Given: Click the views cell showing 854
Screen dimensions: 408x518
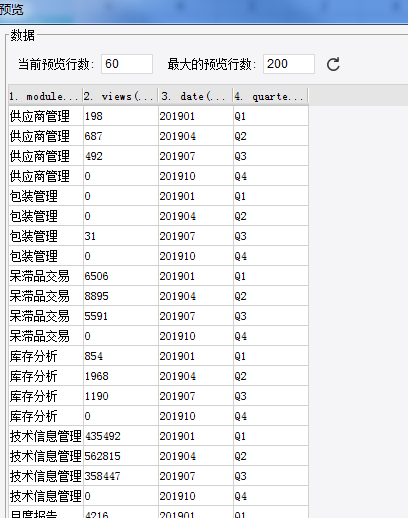Looking at the screenshot, I should (121, 356).
